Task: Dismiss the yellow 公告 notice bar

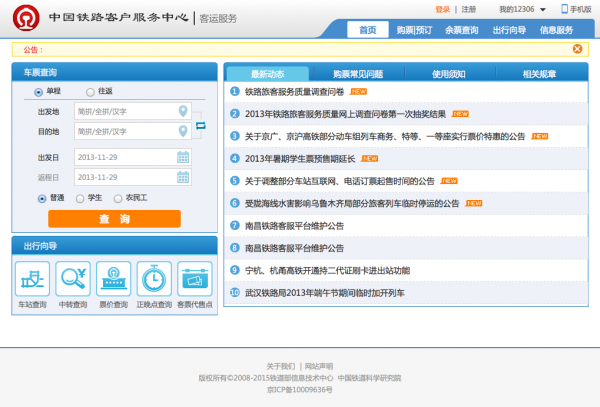Action: (x=577, y=48)
